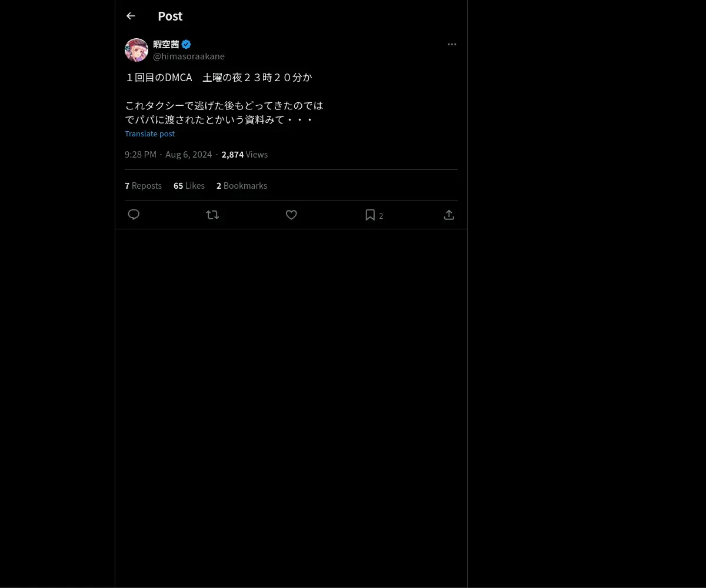Click the Japanese post body text
This screenshot has width=706, height=588.
[x=224, y=98]
